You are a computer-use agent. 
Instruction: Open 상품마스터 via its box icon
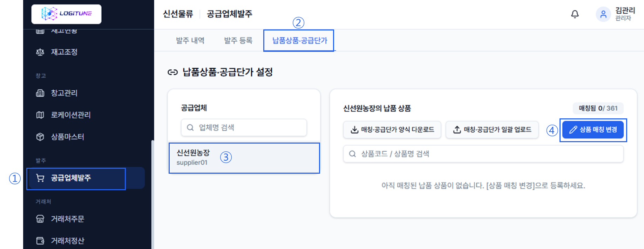[x=40, y=137]
